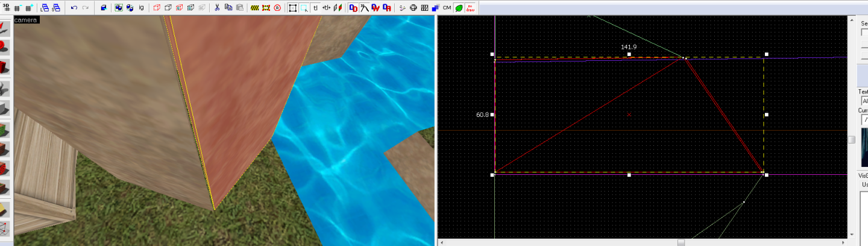Click the red X selection center marker

click(x=629, y=114)
